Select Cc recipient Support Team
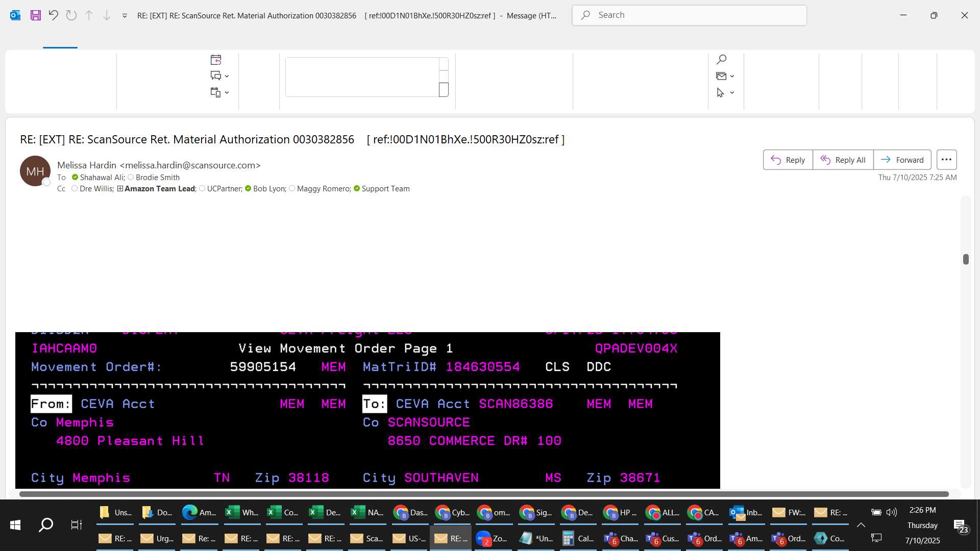 tap(385, 189)
